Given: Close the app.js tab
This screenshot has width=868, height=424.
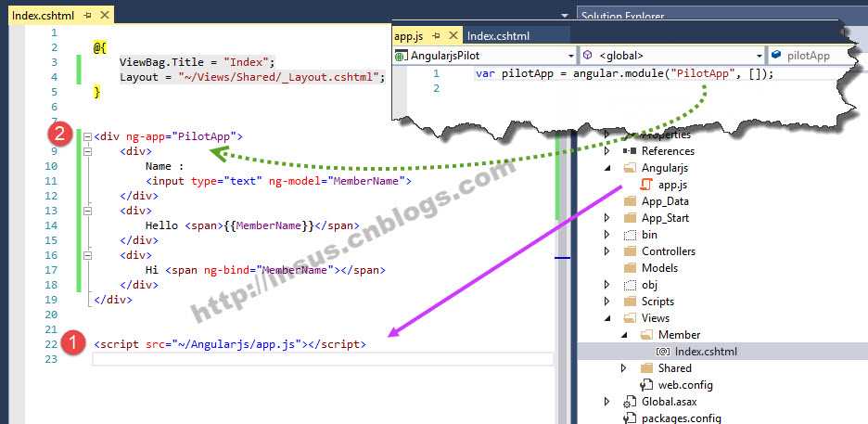Looking at the screenshot, I should click(x=453, y=35).
